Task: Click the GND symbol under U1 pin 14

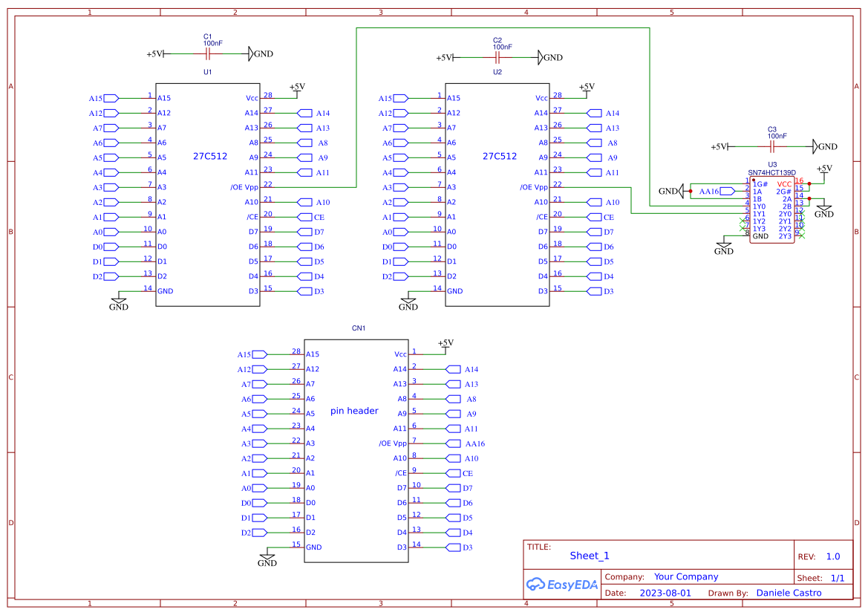Action: point(118,304)
